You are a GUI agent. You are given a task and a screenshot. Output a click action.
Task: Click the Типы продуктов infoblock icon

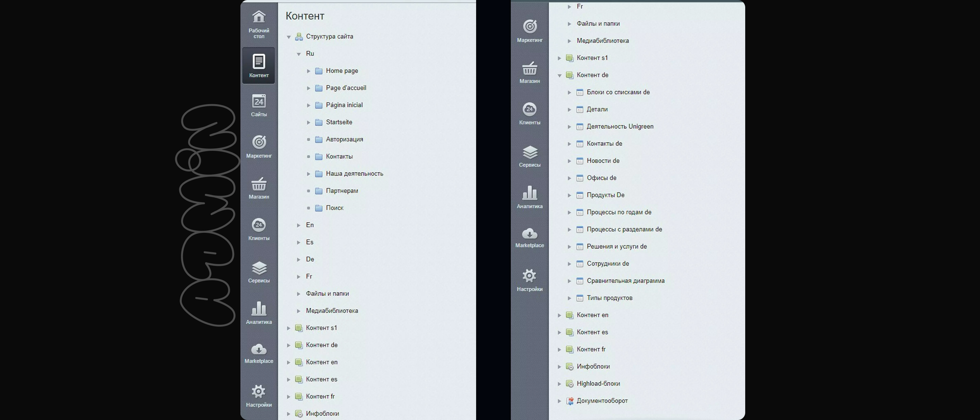pos(579,298)
